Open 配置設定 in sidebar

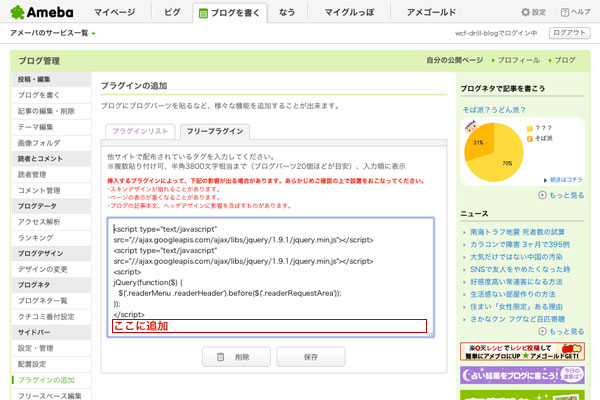pos(51,364)
